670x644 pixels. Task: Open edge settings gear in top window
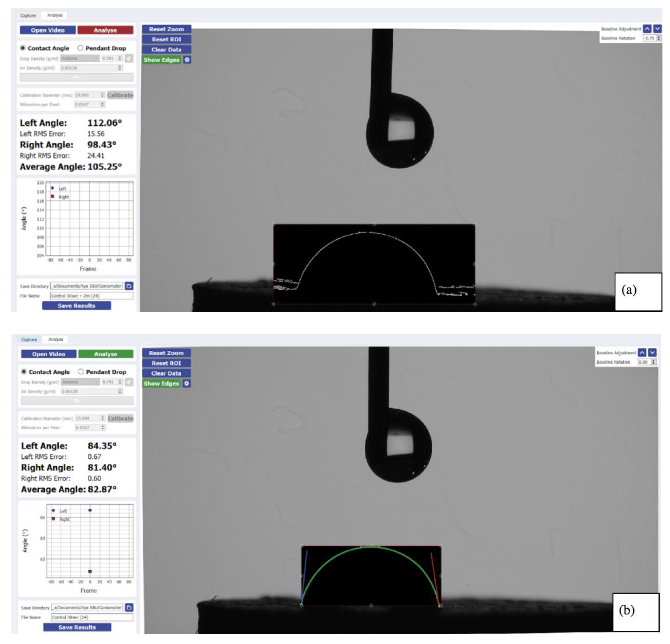(187, 60)
